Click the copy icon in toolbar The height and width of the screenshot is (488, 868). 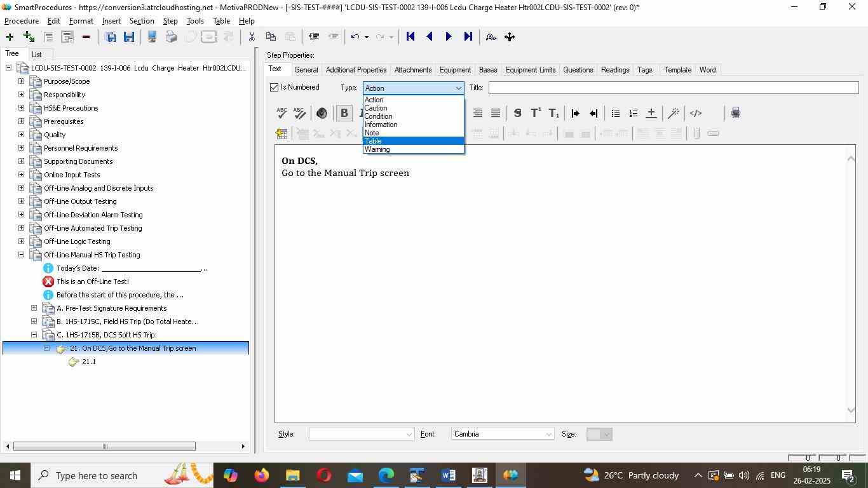271,37
